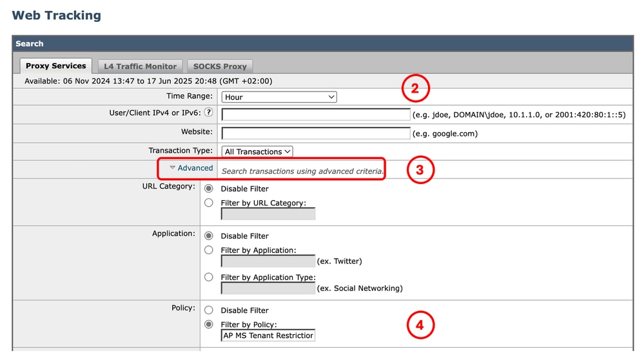644x358 pixels.
Task: Click the Available date range text
Action: pyautogui.click(x=148, y=81)
